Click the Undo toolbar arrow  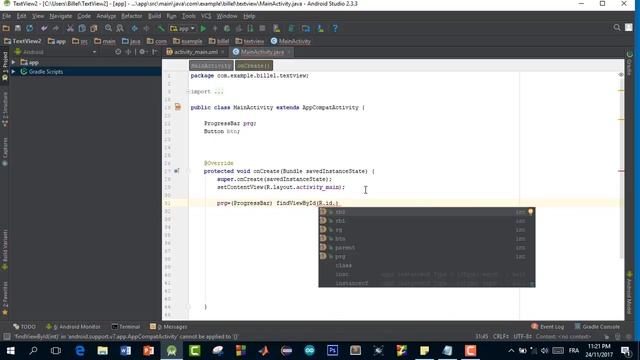click(x=44, y=28)
